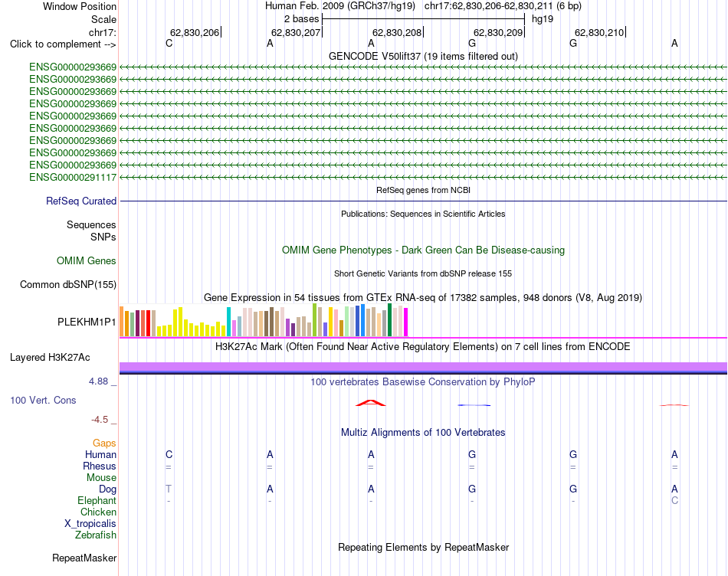Open the H3K27Ac Mark track title
Screen dimensions: 728x576
click(423, 347)
